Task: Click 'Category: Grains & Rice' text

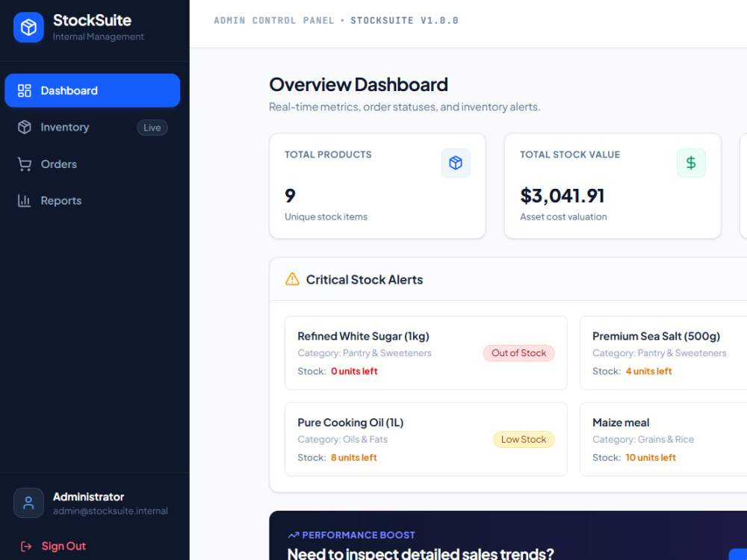Action: (643, 440)
